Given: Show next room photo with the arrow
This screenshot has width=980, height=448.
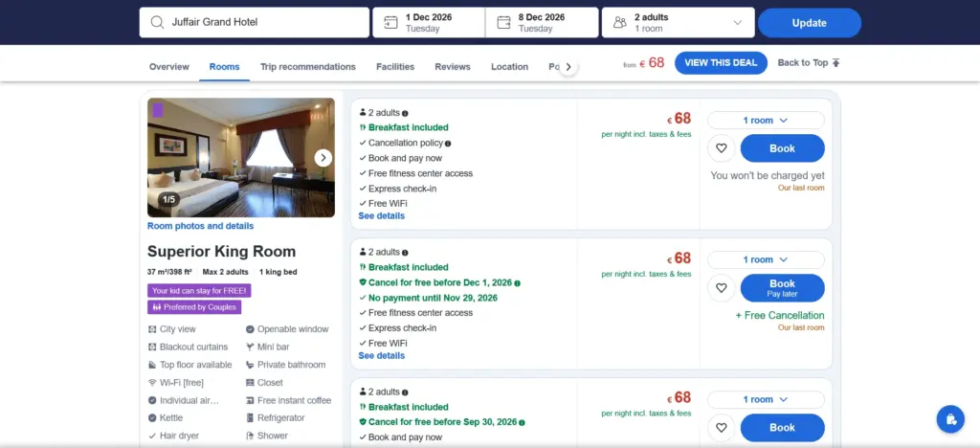Looking at the screenshot, I should (x=323, y=157).
